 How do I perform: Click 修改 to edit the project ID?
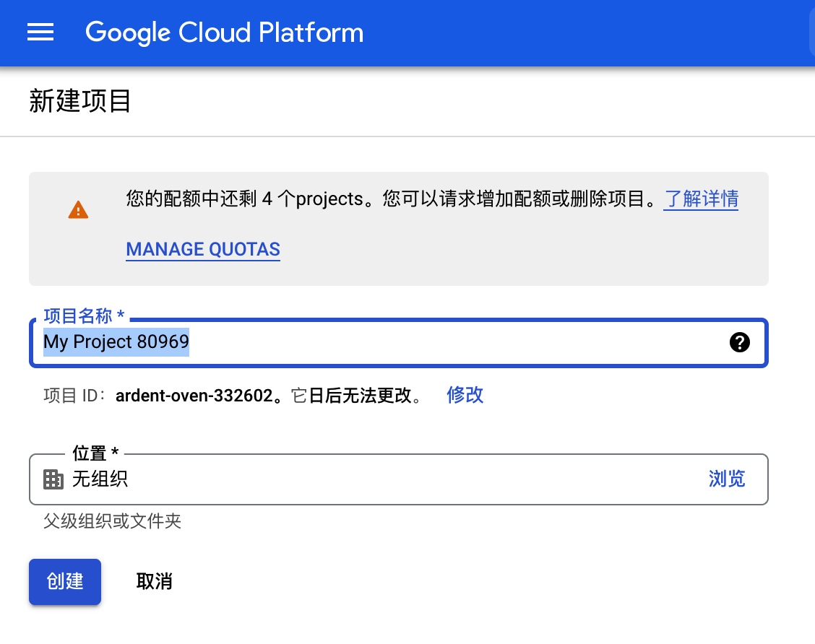[x=465, y=395]
